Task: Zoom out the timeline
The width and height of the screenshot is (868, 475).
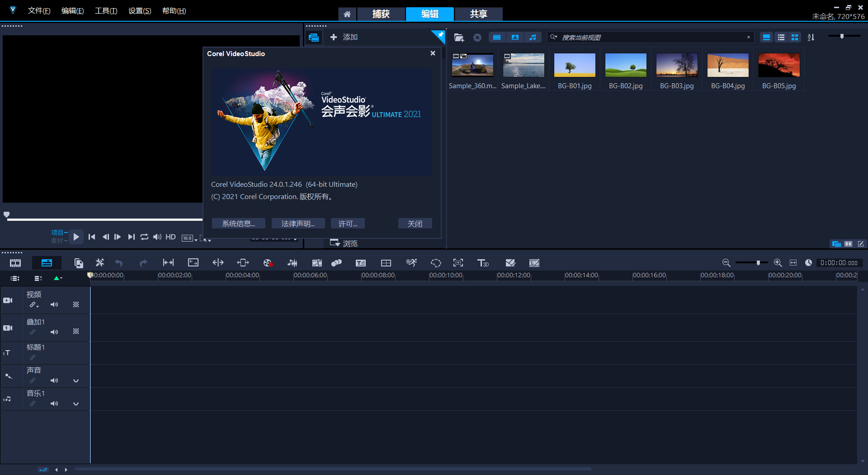Action: pos(726,263)
